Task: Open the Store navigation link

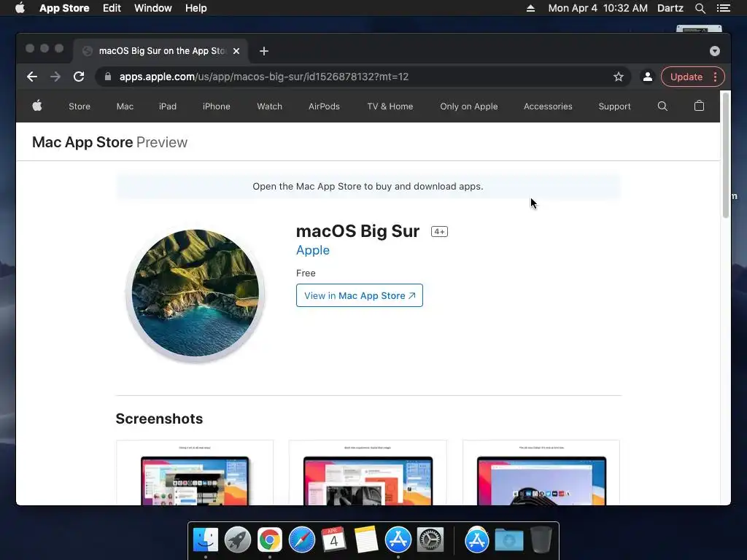Action: coord(80,106)
